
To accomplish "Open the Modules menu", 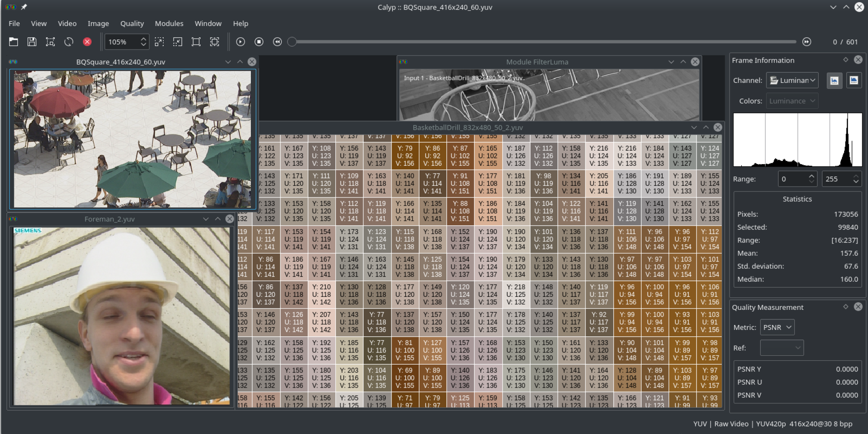I will tap(169, 23).
